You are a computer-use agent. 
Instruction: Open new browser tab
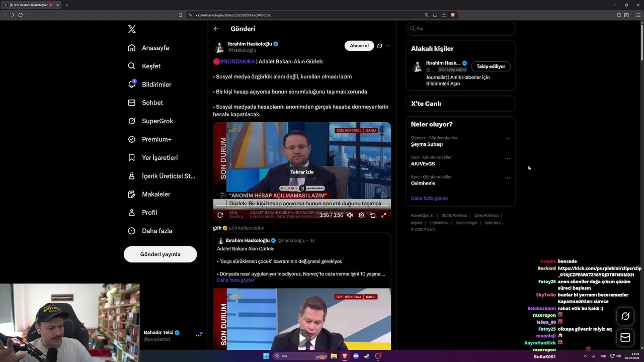67,5
